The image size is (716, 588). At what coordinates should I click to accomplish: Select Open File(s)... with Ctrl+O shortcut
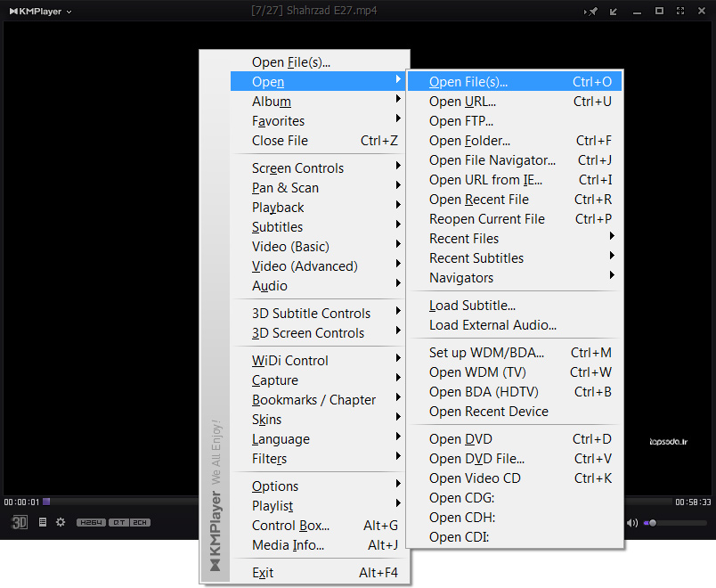(x=515, y=82)
